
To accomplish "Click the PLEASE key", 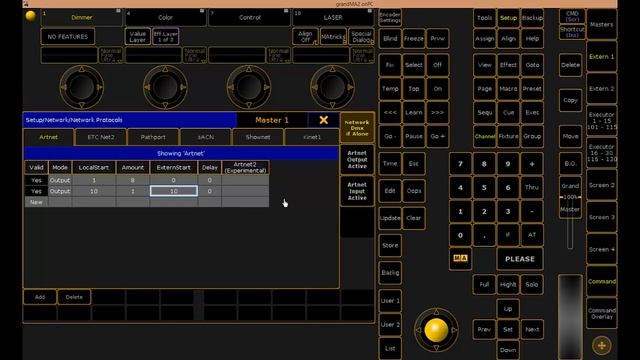I will (520, 259).
